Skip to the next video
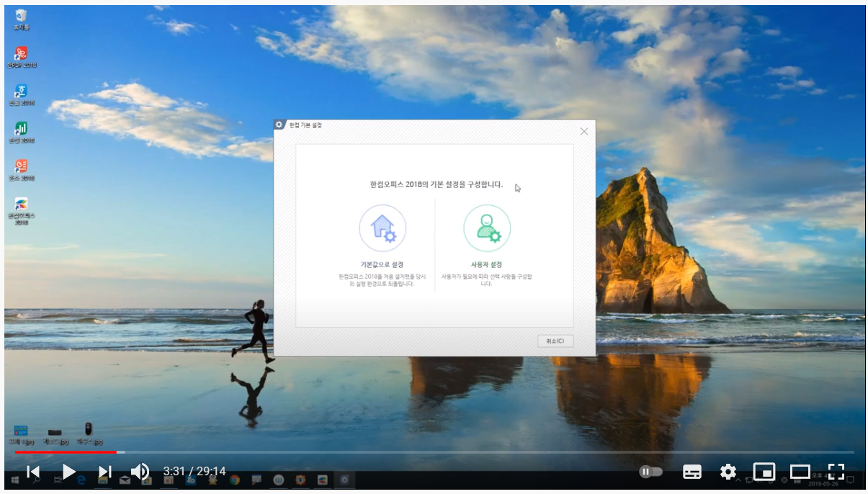Image resolution: width=868 pixels, height=494 pixels. [104, 472]
